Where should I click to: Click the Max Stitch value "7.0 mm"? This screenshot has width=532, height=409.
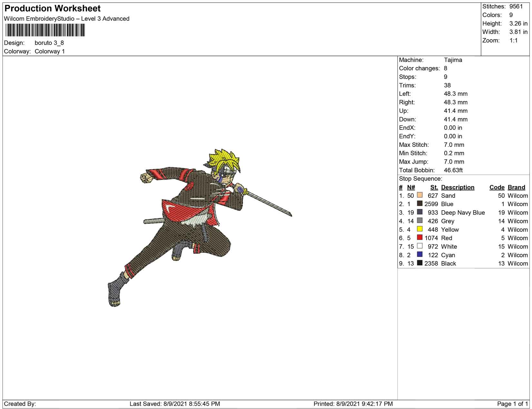point(454,145)
